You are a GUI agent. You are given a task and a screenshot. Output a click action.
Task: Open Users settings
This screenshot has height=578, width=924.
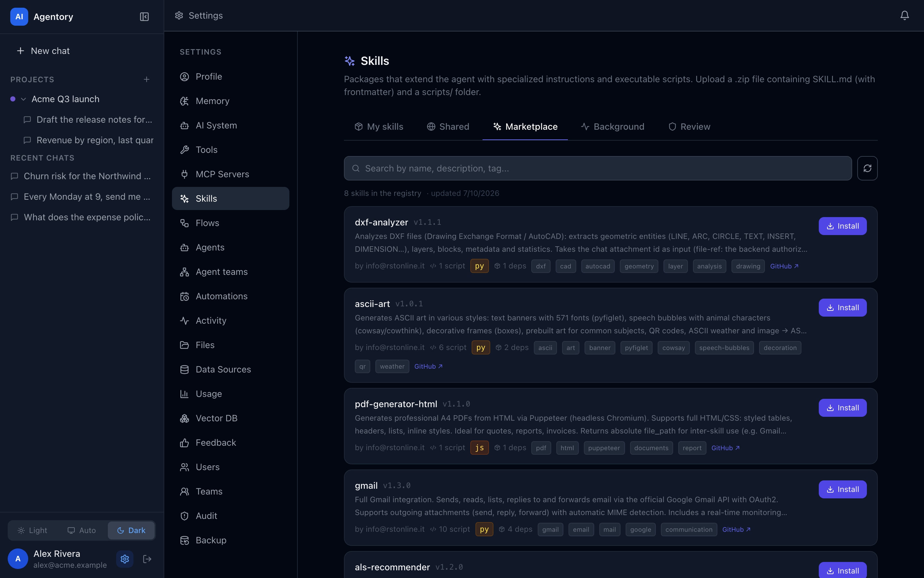[x=231, y=467]
